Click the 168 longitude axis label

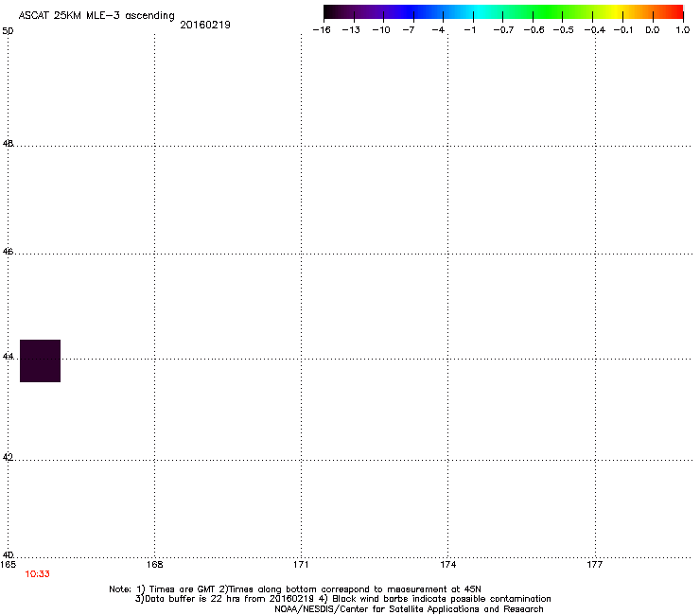pyautogui.click(x=154, y=565)
